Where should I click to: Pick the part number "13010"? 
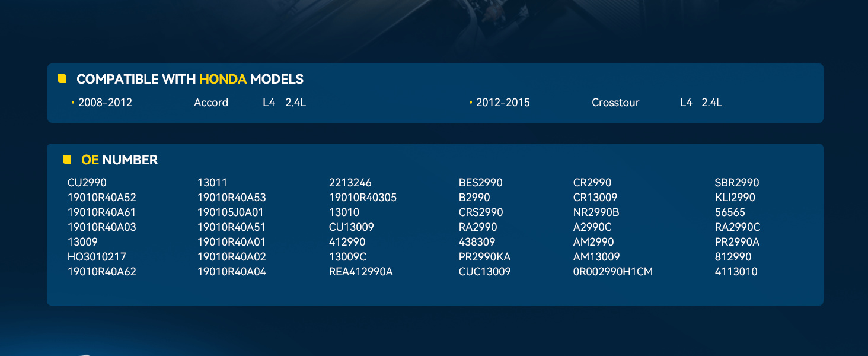click(x=344, y=212)
